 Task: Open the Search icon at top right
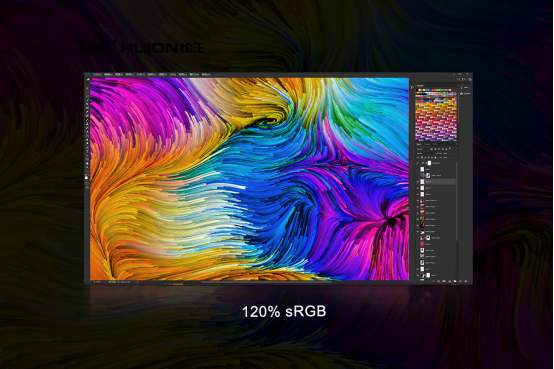(x=458, y=80)
